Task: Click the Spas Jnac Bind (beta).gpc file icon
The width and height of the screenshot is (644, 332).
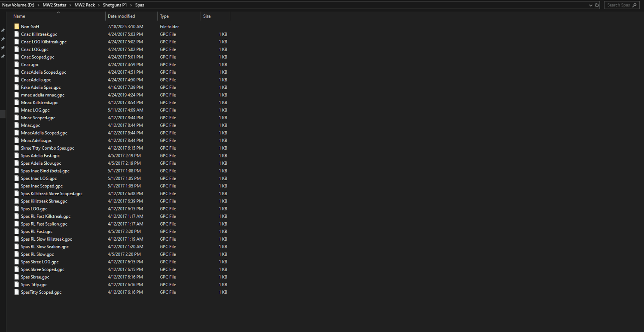Action: (x=17, y=171)
